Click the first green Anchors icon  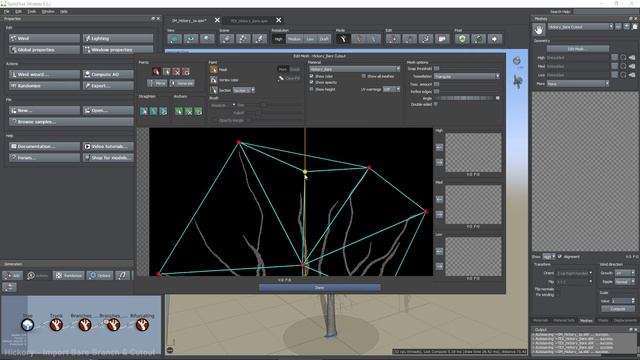click(x=178, y=111)
